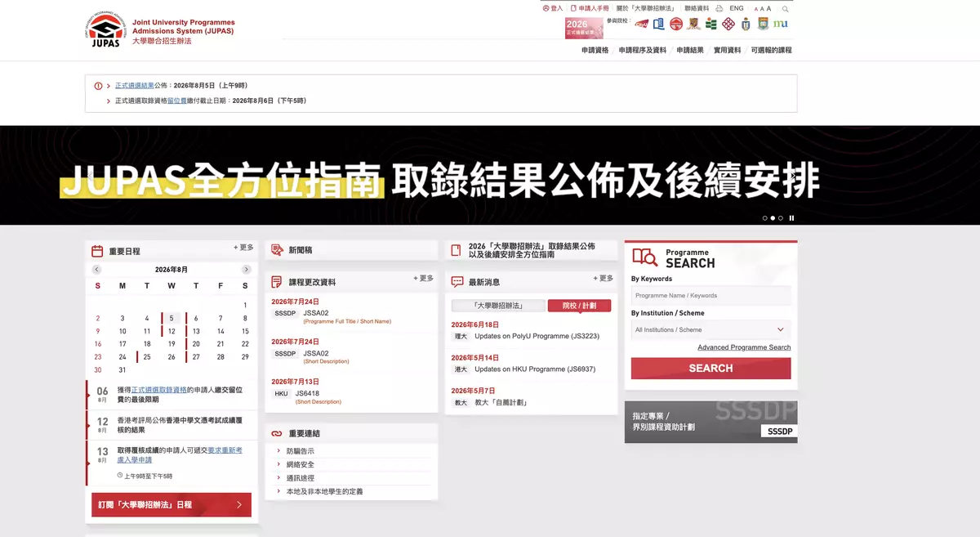980x537 pixels.
Task: Open the 申請程序及資料 menu
Action: point(643,50)
